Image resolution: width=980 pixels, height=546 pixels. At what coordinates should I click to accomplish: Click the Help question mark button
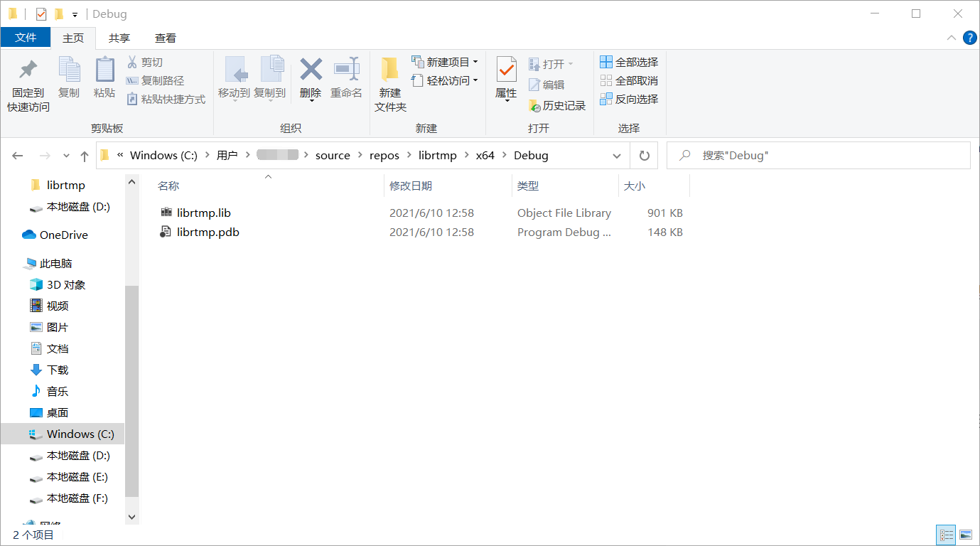(x=969, y=38)
